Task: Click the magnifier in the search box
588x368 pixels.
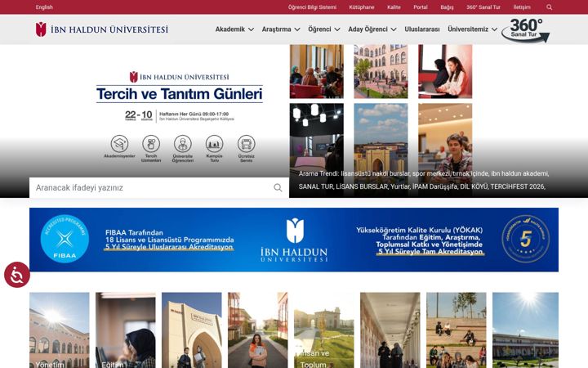Action: point(278,188)
